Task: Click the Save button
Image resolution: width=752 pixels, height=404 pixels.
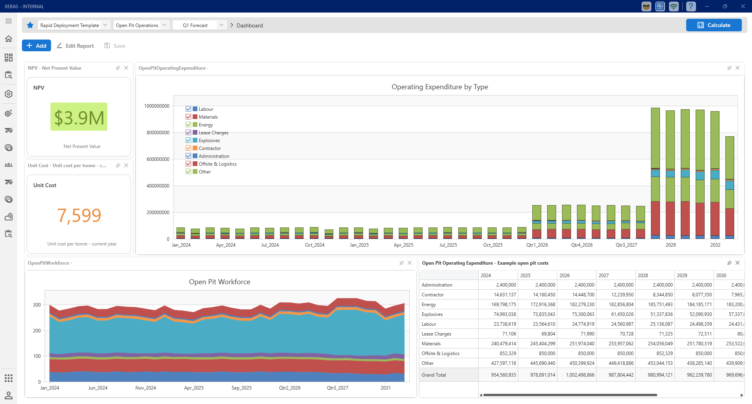Action: [115, 46]
